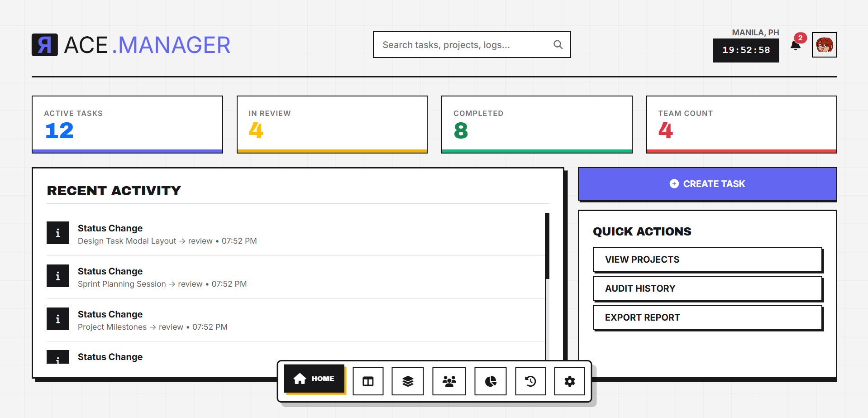Click the Create Task button
Image resolution: width=868 pixels, height=418 pixels.
tap(707, 184)
